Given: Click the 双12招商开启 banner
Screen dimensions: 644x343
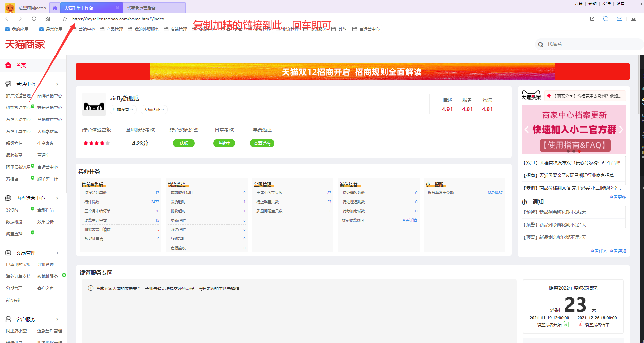Looking at the screenshot, I should click(352, 72).
